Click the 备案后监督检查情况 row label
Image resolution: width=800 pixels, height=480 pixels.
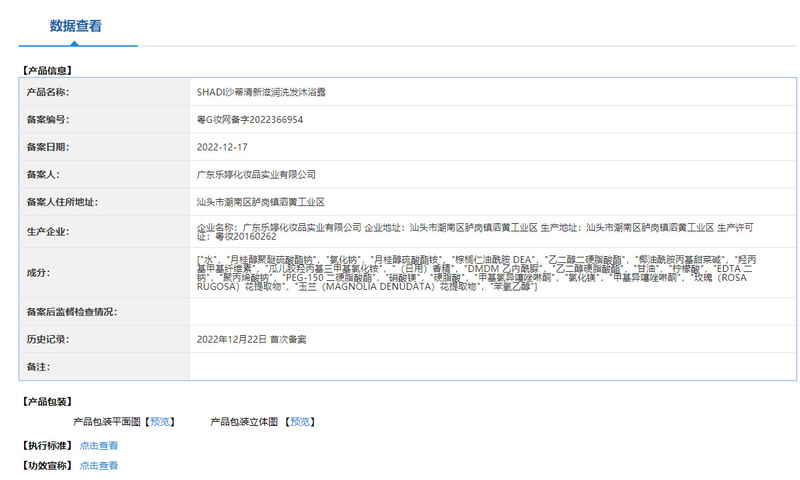point(72,312)
